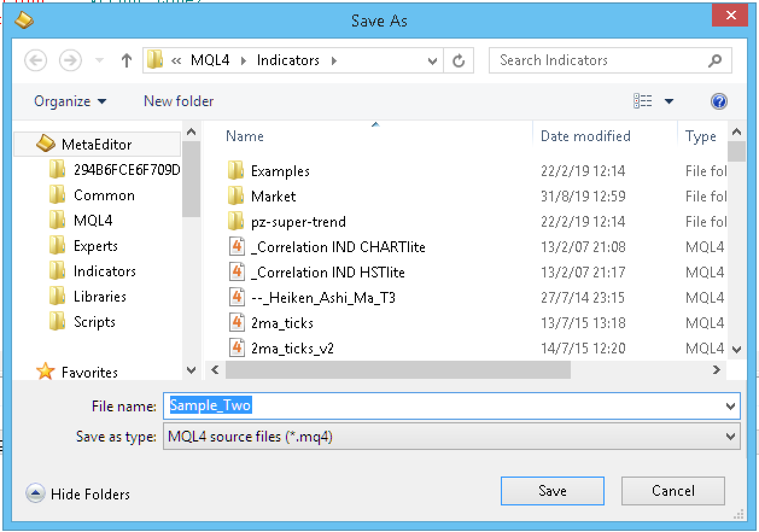The height and width of the screenshot is (532, 759).
Task: Refresh the Indicators folder listing
Action: [459, 60]
